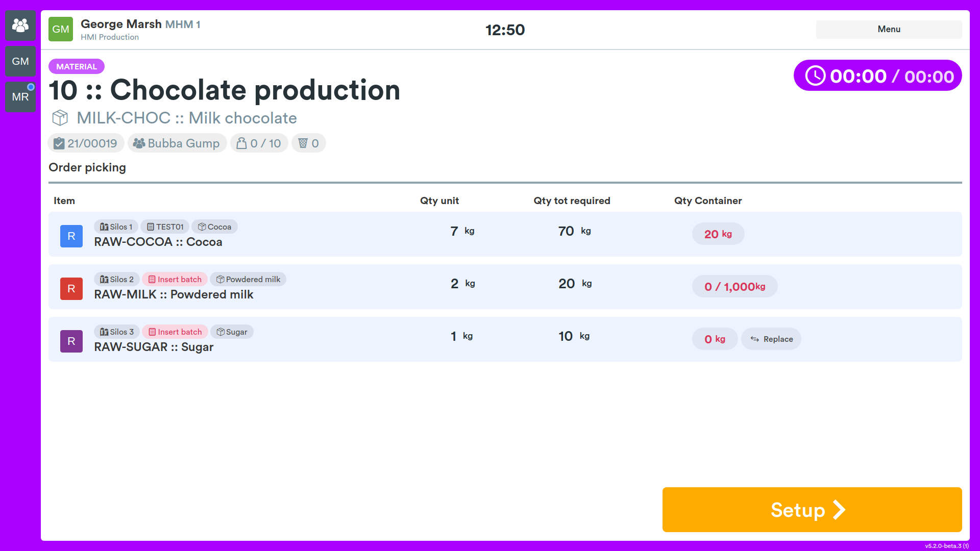Screen dimensions: 980x551
Task: Click the 12:50 clock display
Action: tap(505, 30)
